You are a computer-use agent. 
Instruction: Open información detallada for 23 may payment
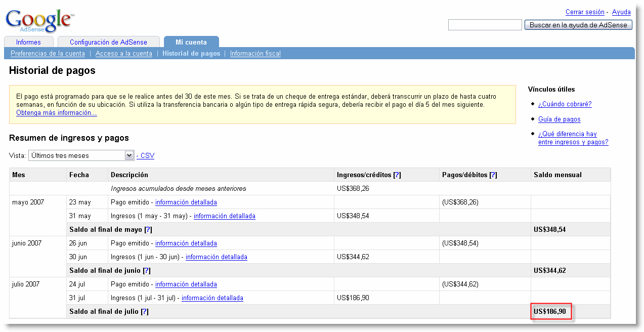[186, 202]
